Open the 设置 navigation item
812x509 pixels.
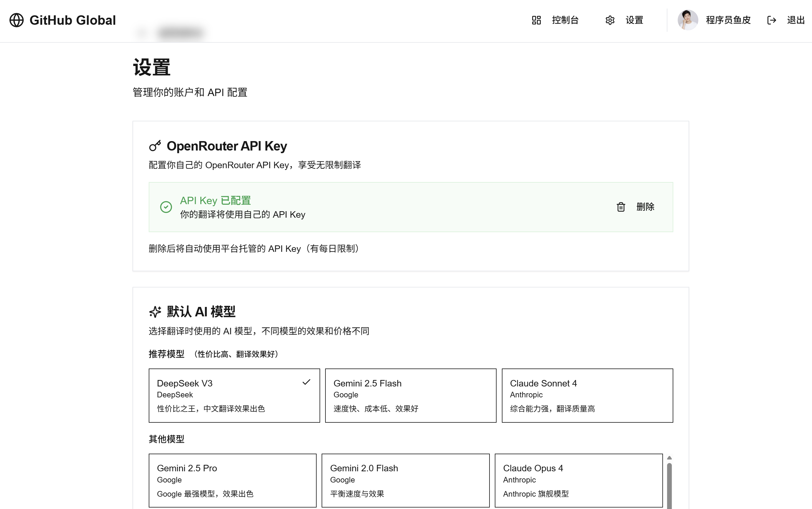tap(634, 20)
